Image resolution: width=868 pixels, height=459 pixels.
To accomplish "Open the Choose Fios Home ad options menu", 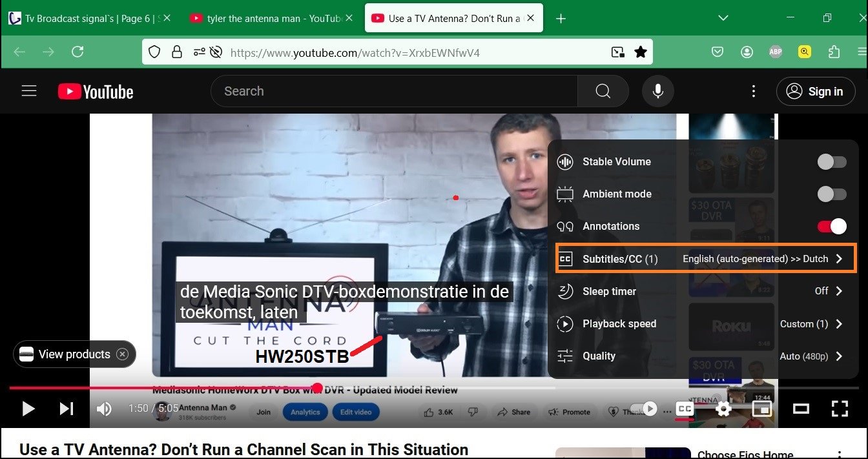I will [x=840, y=454].
